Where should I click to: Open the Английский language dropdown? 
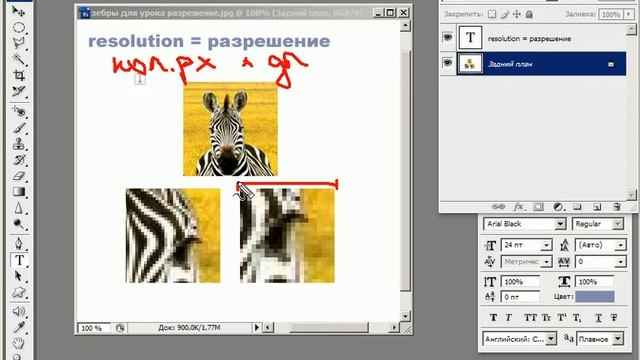pos(551,339)
